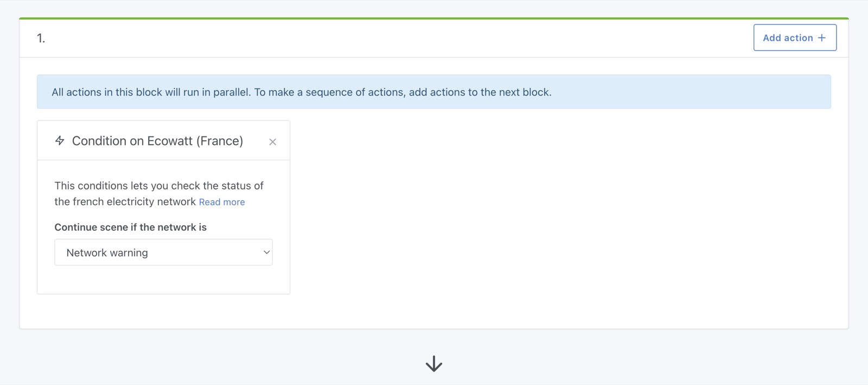868x385 pixels.
Task: Click the "Add action" text label
Action: [x=788, y=38]
